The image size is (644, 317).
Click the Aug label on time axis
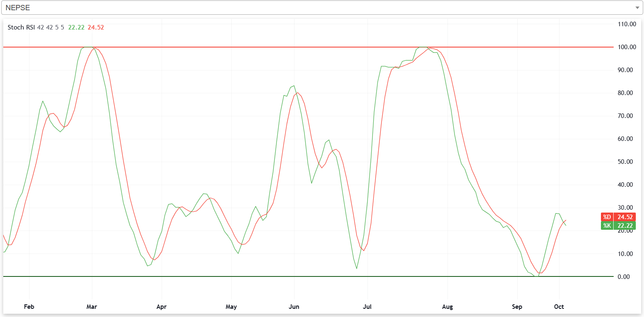pos(448,307)
